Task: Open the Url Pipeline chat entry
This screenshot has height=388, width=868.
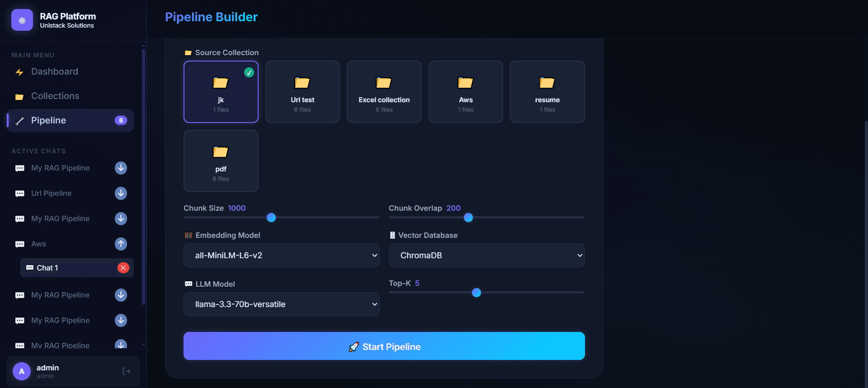Action: 51,193
